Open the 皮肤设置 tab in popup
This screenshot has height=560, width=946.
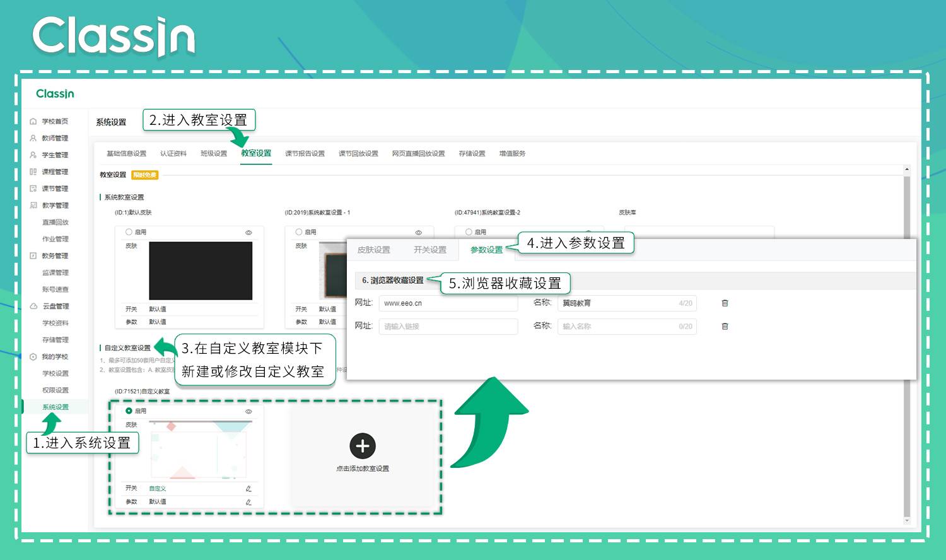tap(374, 250)
